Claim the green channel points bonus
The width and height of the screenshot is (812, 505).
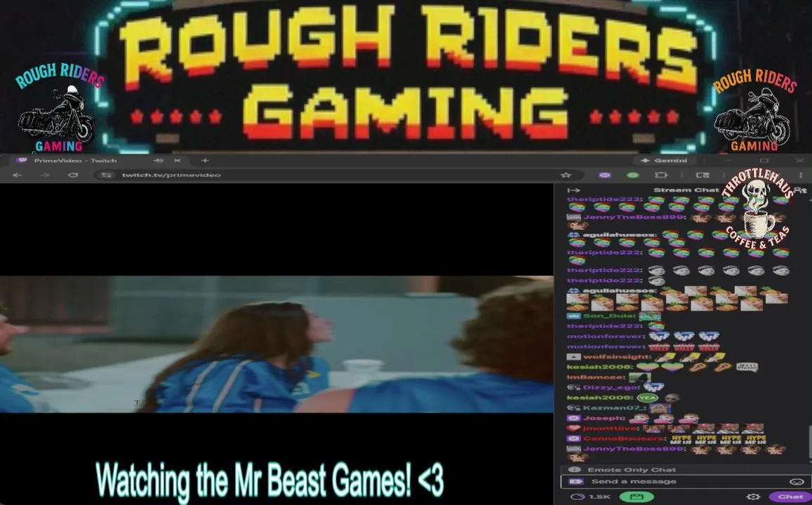coord(637,497)
